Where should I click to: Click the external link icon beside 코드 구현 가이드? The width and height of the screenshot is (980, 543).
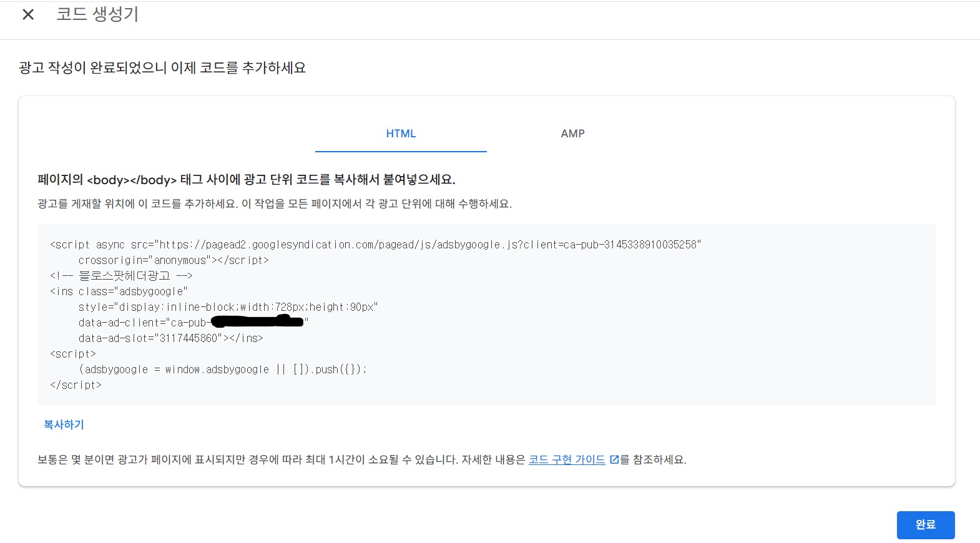(x=614, y=460)
